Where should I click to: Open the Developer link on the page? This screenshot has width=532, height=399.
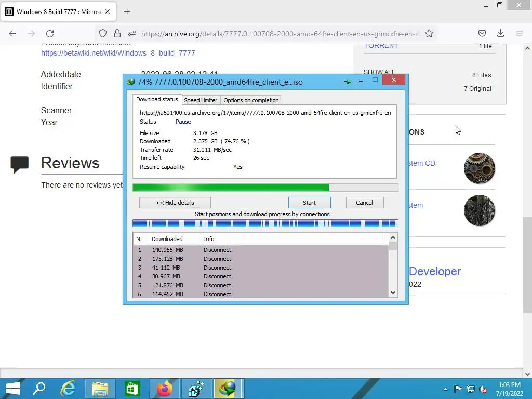(435, 271)
